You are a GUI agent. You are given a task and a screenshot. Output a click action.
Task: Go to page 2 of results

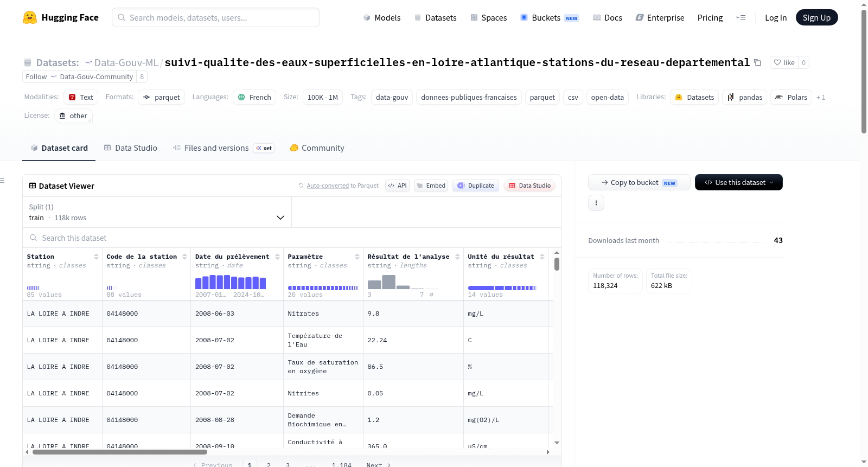(x=269, y=465)
